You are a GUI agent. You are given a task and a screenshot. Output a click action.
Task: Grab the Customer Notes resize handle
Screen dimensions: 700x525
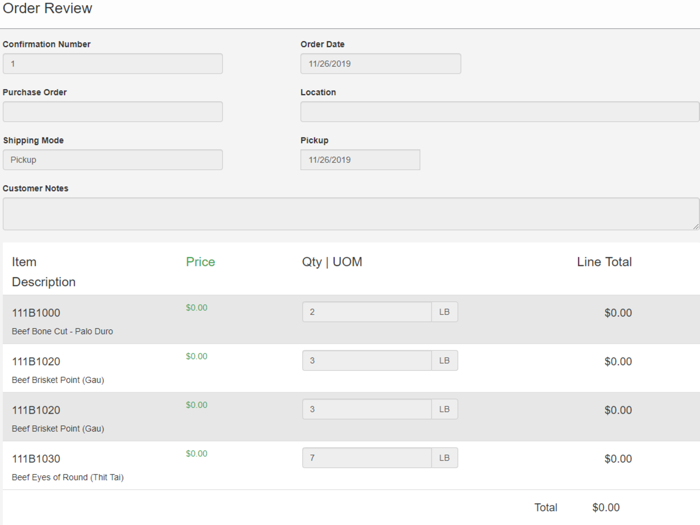tap(695, 226)
